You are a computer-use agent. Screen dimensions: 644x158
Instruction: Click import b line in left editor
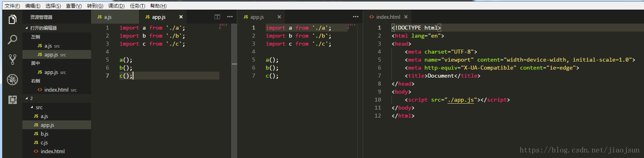pyautogui.click(x=152, y=36)
